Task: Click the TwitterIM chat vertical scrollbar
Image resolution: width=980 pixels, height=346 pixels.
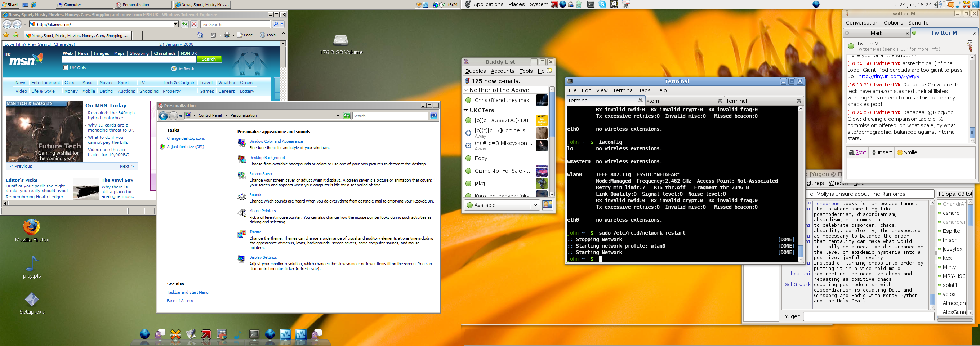Action: [972, 99]
